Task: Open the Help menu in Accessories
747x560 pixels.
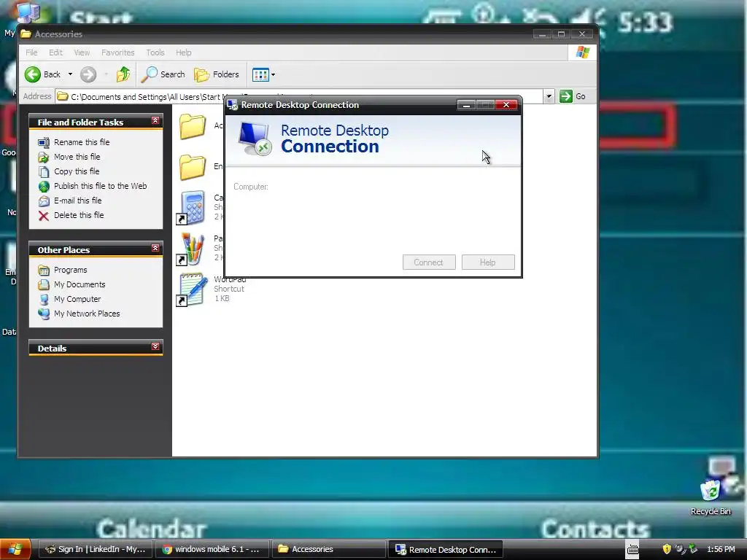Action: [x=183, y=52]
